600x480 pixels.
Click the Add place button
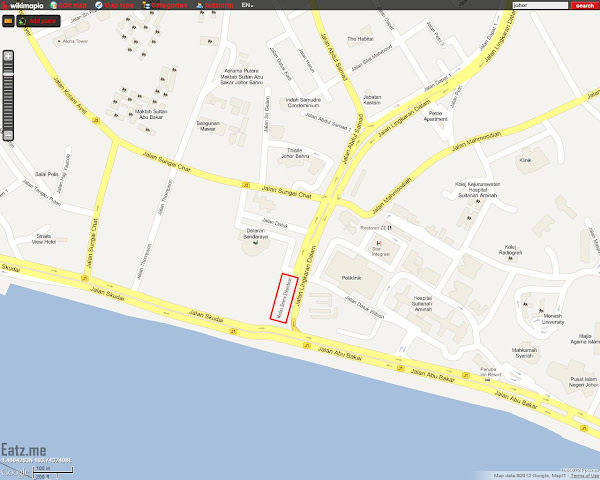(38, 21)
